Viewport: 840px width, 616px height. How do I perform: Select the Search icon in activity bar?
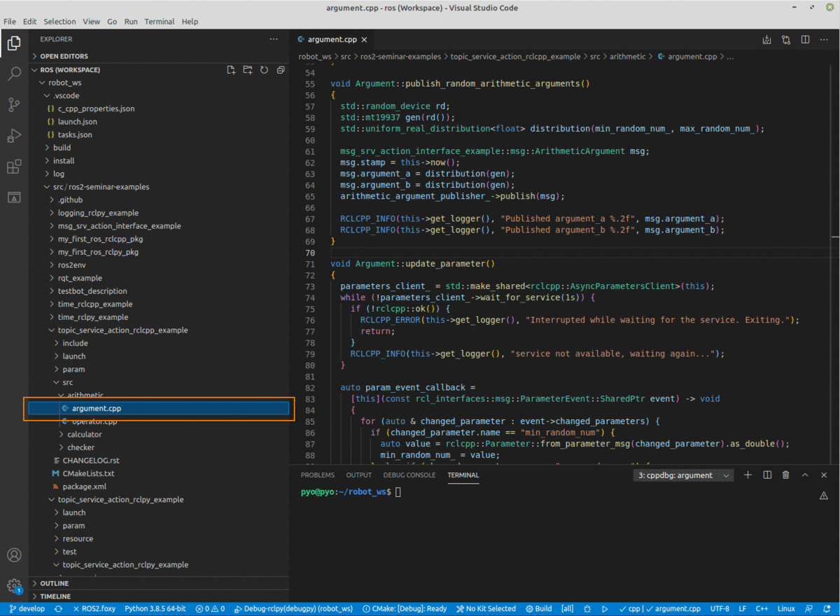click(14, 73)
